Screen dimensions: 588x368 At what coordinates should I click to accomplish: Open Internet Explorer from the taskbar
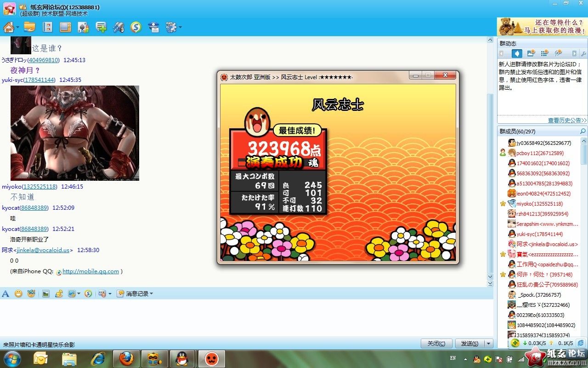[x=98, y=359]
